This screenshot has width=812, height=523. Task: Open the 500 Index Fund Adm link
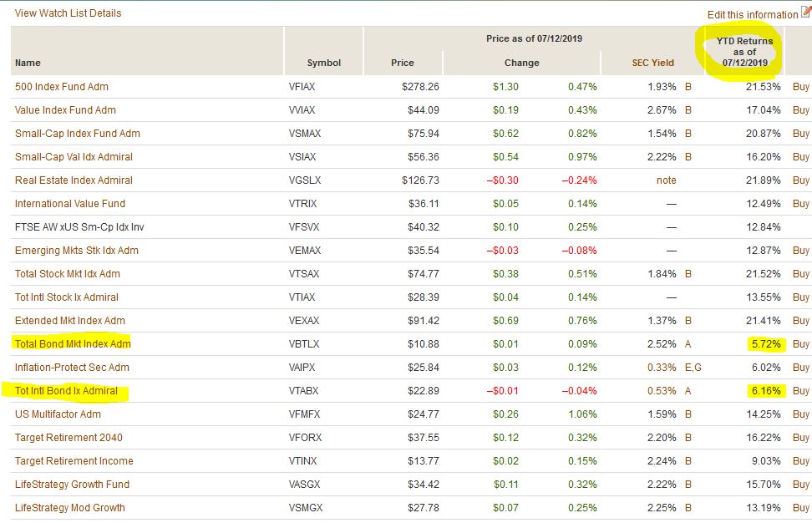pos(62,87)
